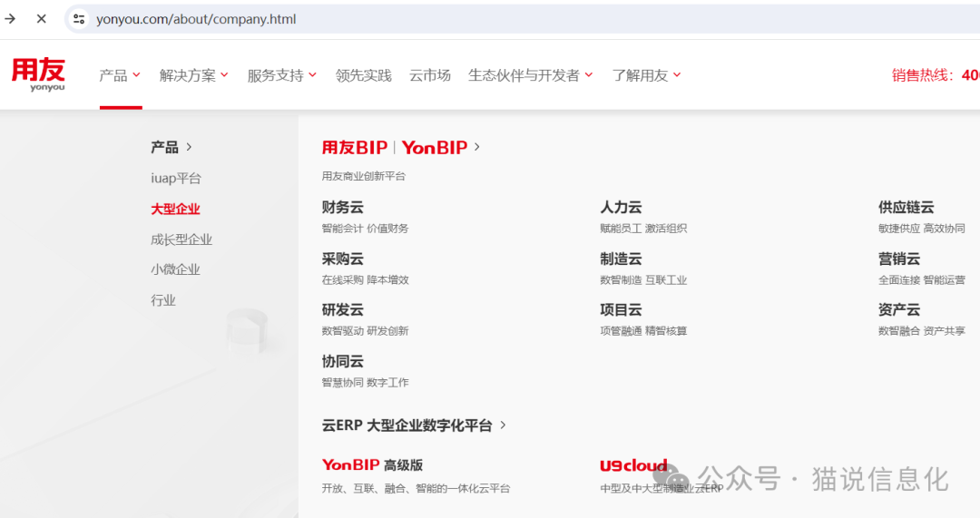
Task: Open 用友BIP heading link
Action: [355, 147]
